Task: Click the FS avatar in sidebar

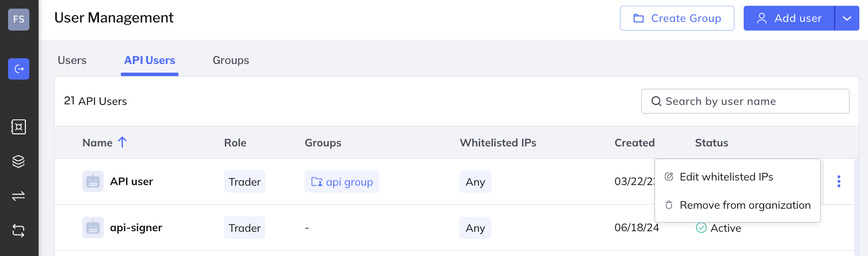Action: pos(18,19)
